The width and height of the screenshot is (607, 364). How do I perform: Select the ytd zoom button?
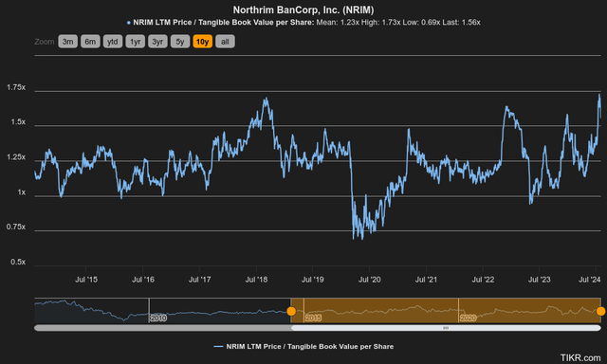113,42
